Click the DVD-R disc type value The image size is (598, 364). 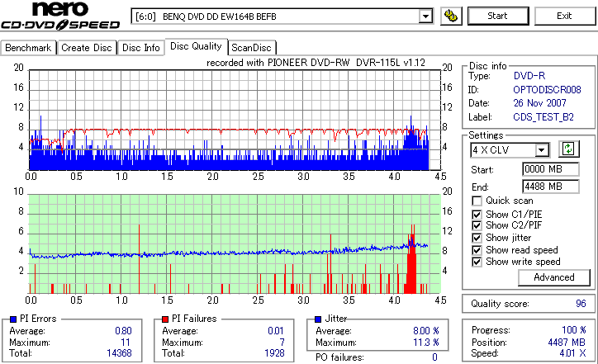coord(529,76)
